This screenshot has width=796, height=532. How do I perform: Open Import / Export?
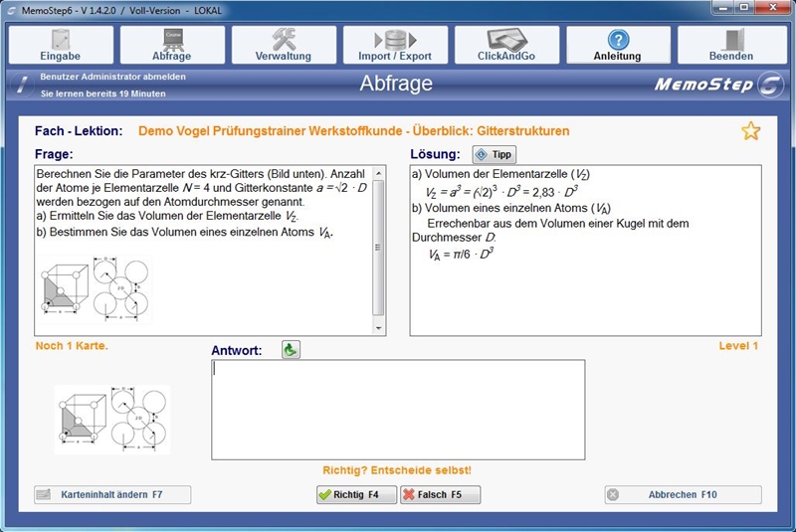[x=395, y=45]
